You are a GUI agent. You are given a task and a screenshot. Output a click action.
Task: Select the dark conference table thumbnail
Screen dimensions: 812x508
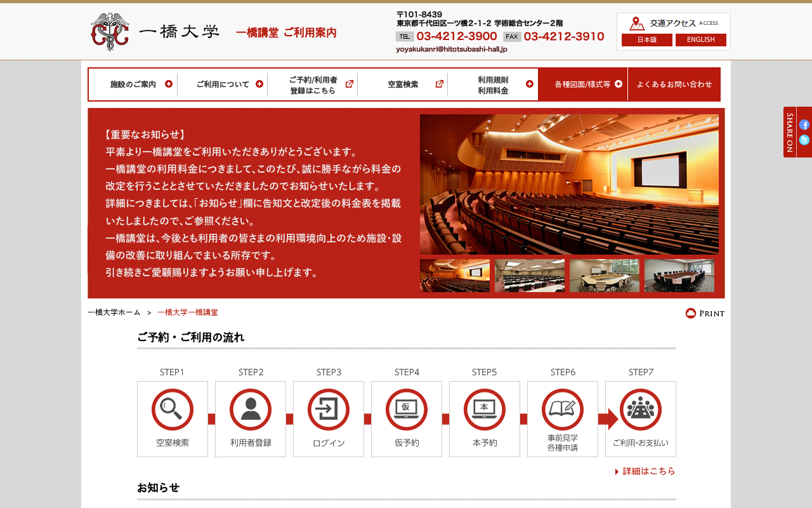tap(679, 276)
